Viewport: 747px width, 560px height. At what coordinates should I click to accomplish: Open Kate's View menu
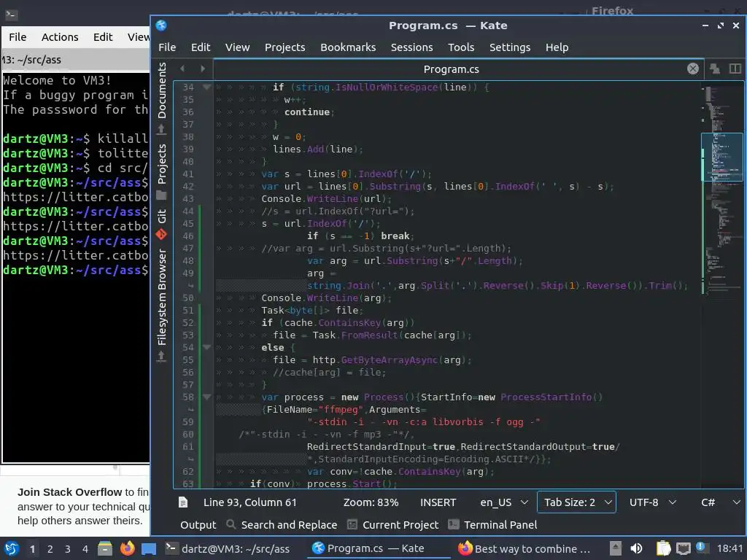(x=237, y=47)
